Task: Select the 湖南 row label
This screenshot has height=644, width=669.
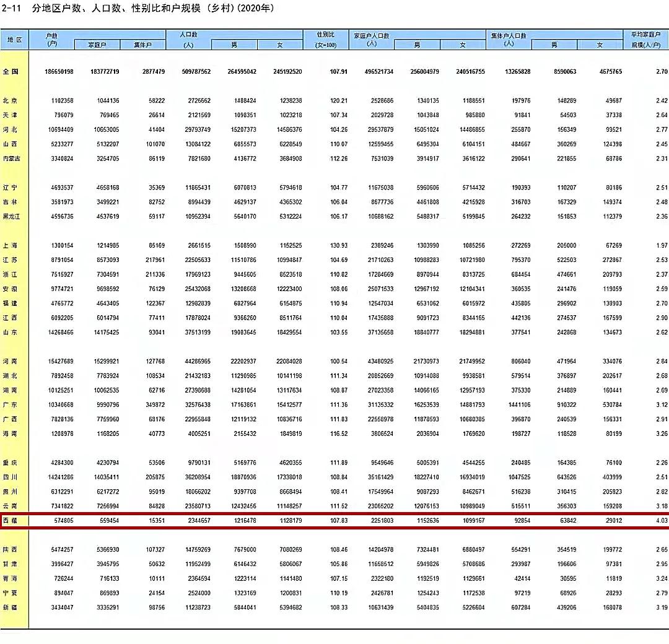Action: [11, 391]
